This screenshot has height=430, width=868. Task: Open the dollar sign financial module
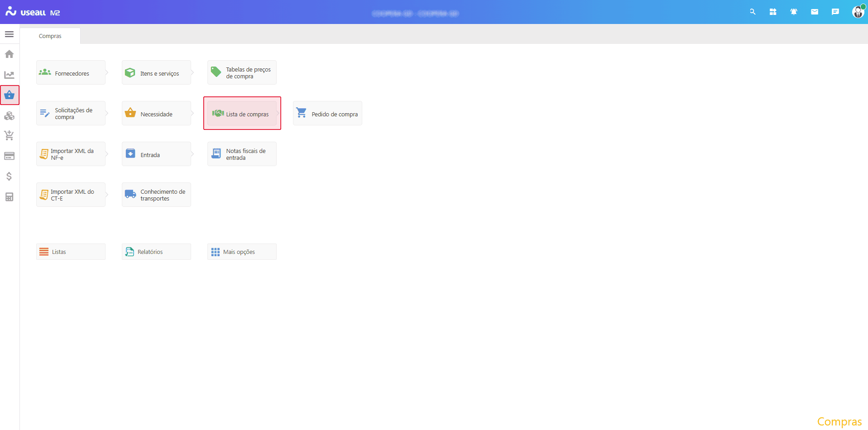tap(9, 177)
